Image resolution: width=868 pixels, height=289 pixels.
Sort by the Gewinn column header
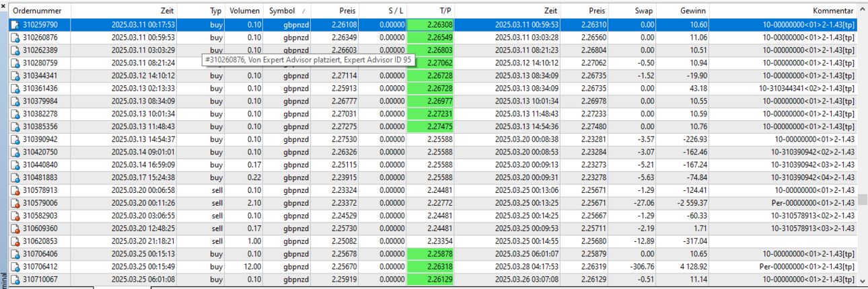(682, 11)
